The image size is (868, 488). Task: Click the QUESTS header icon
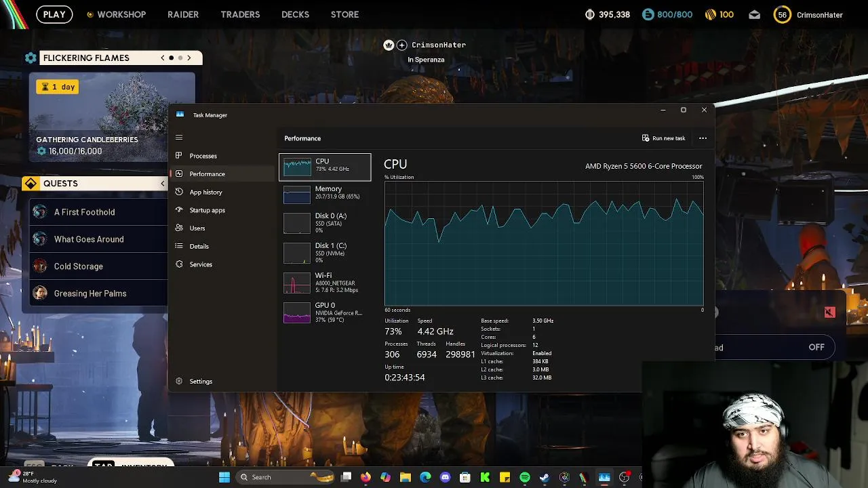point(31,184)
